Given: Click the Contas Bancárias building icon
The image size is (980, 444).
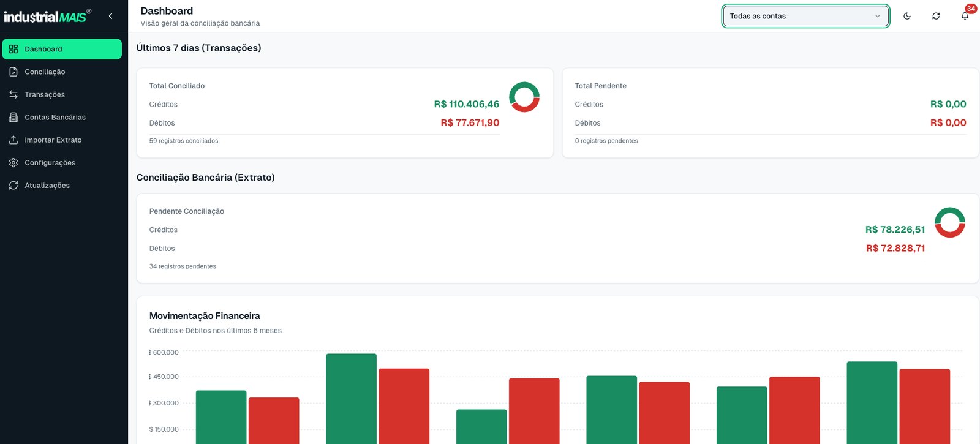Looking at the screenshot, I should point(13,117).
